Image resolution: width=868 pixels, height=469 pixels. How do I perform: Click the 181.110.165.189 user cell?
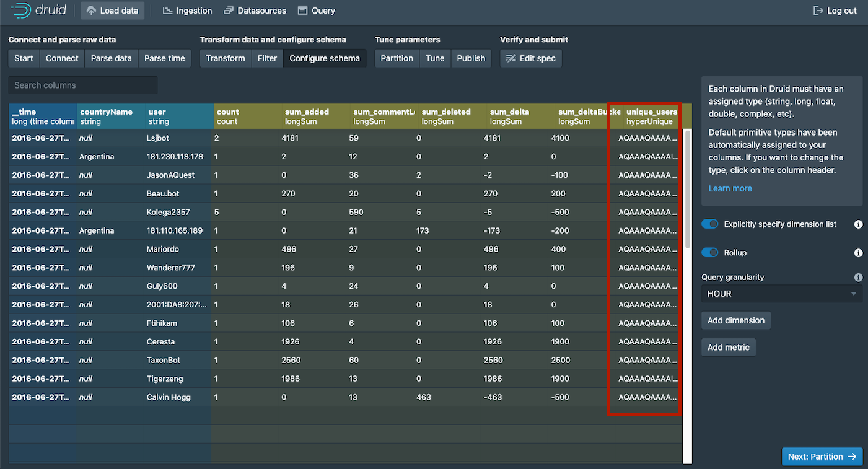click(x=178, y=230)
